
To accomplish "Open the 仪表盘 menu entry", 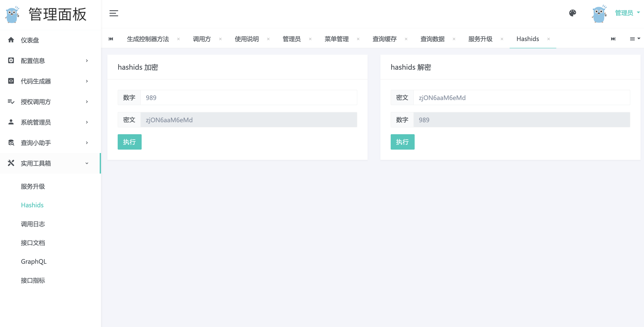I will pos(30,40).
